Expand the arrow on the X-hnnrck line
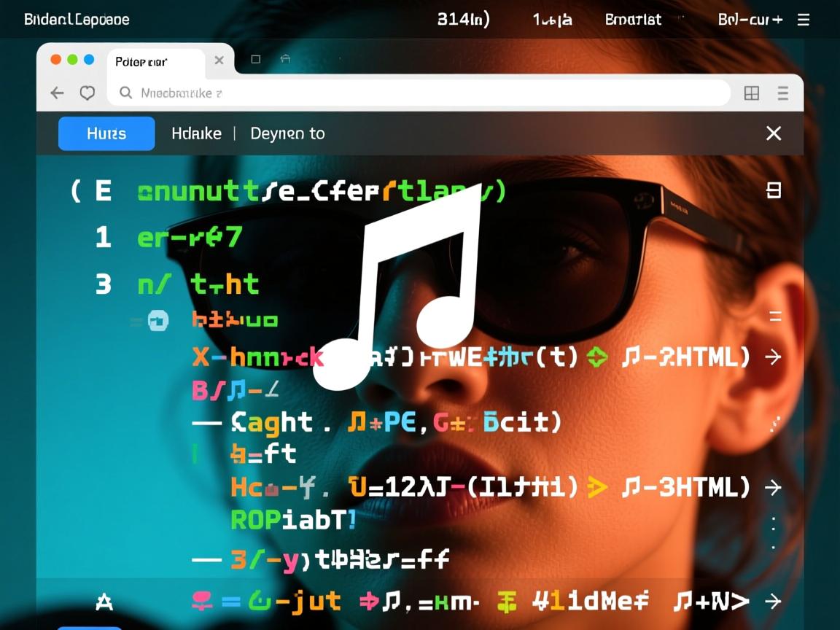The image size is (840, 630). point(773,357)
